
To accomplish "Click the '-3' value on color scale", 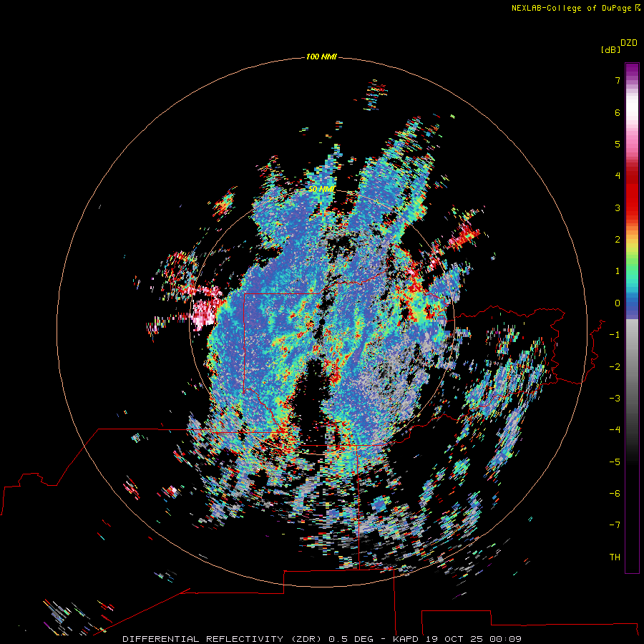I will coord(615,398).
